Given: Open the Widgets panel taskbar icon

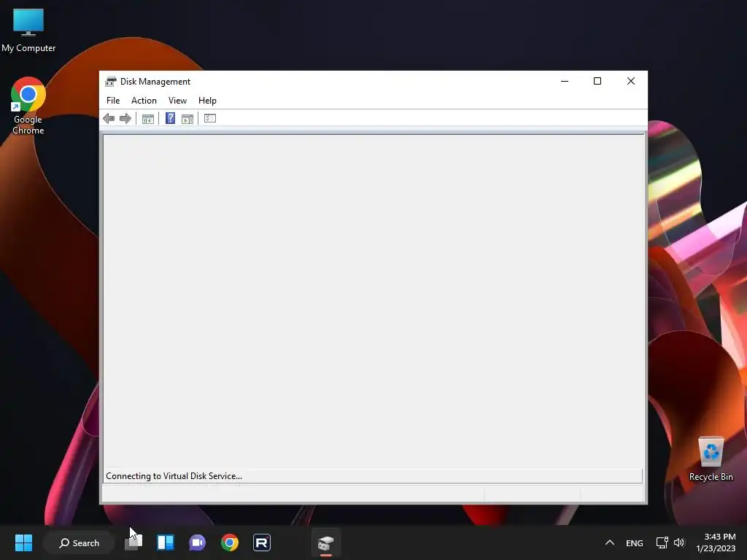Looking at the screenshot, I should pos(166,542).
